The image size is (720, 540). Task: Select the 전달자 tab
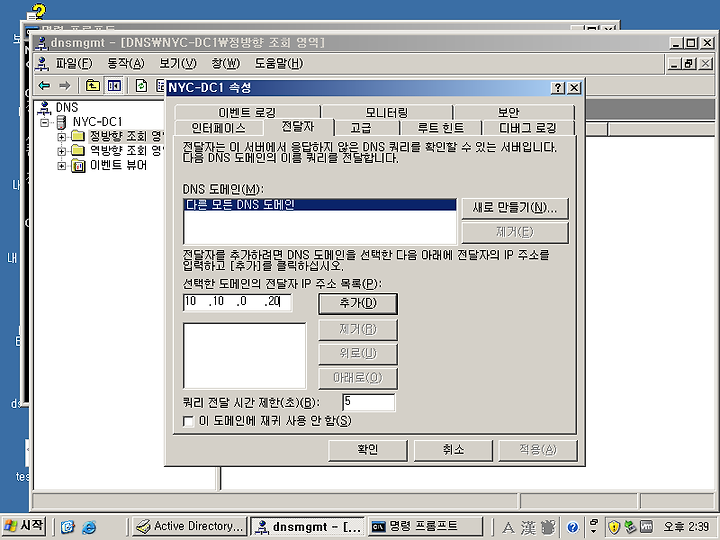[x=298, y=126]
